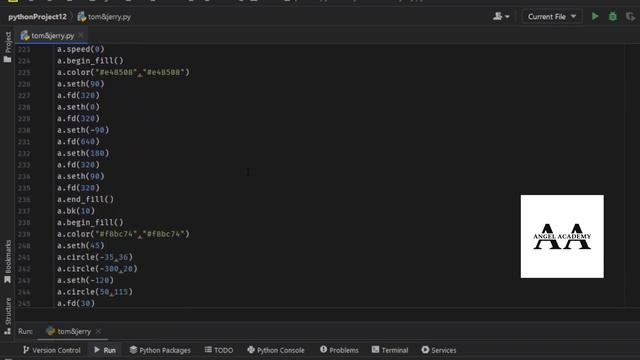Click code line a.fd(640)
The height and width of the screenshot is (360, 640).
tap(78, 142)
